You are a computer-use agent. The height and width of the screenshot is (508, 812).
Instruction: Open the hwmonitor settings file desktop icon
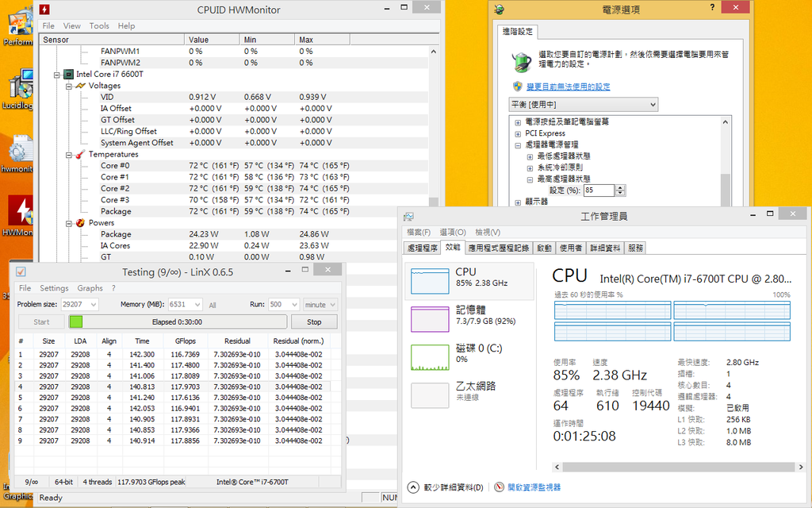click(20, 149)
